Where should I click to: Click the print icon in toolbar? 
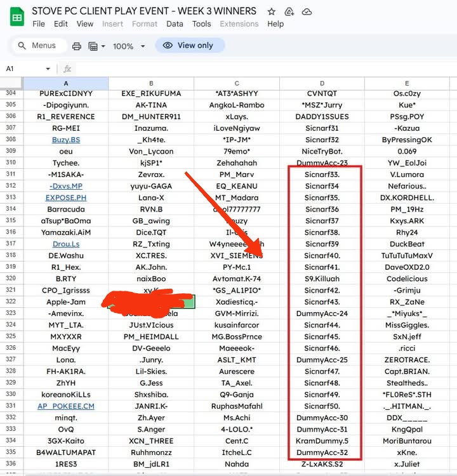coord(77,46)
